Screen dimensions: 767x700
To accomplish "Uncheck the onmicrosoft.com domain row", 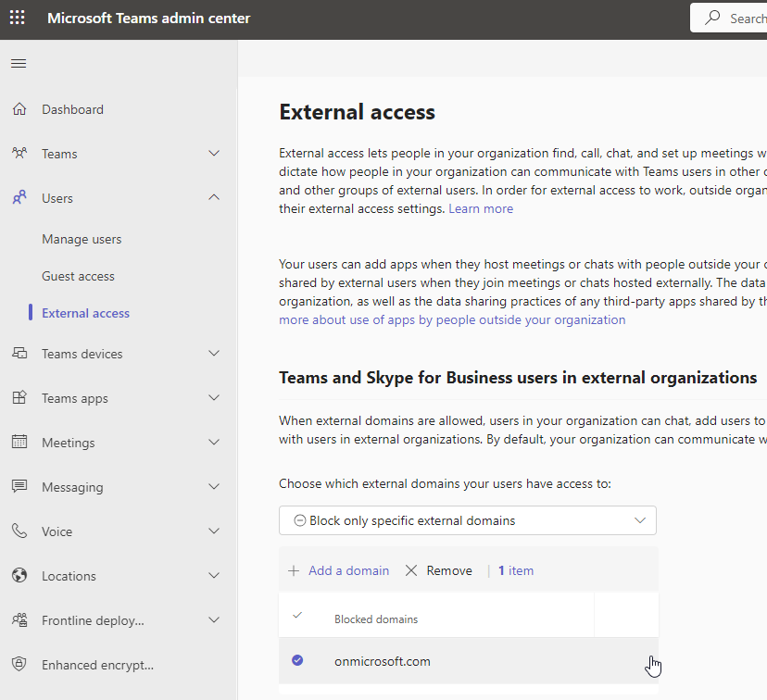I will (x=297, y=661).
